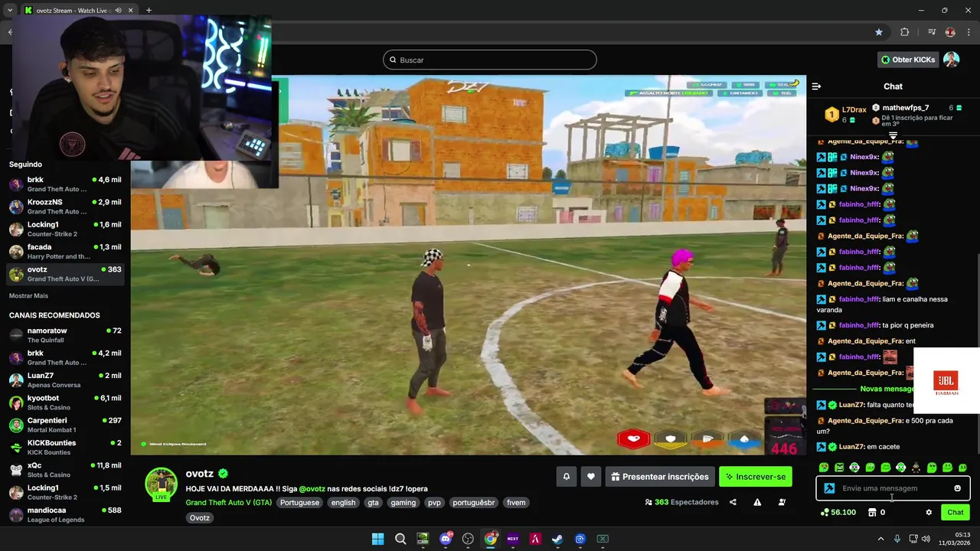Open Discord from the taskbar
980x551 pixels.
tap(446, 539)
